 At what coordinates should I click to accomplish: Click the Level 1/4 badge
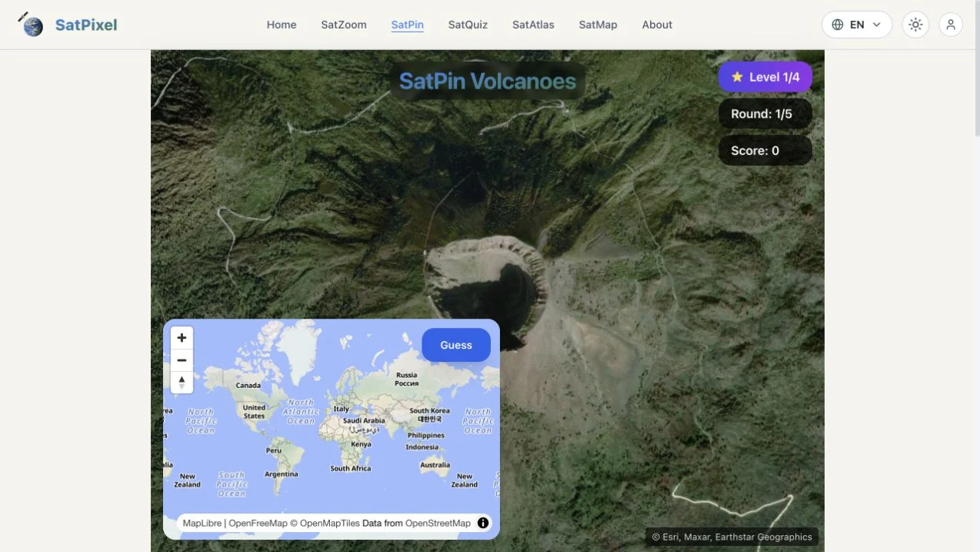(x=765, y=77)
